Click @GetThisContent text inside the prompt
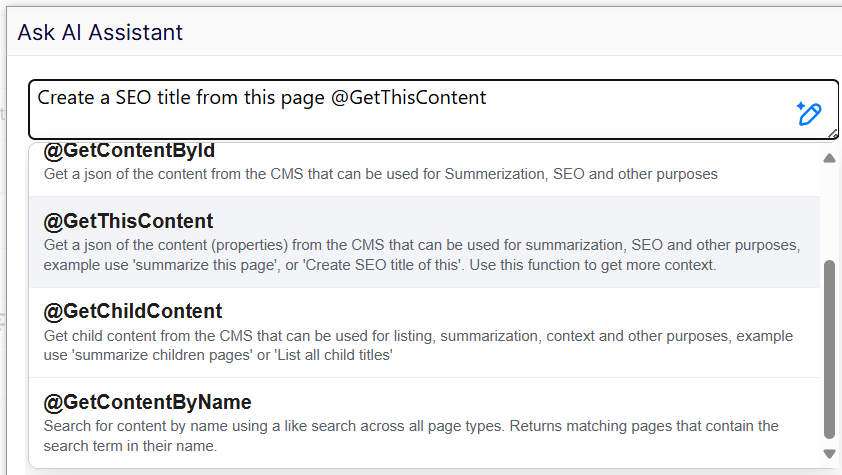 tap(408, 98)
